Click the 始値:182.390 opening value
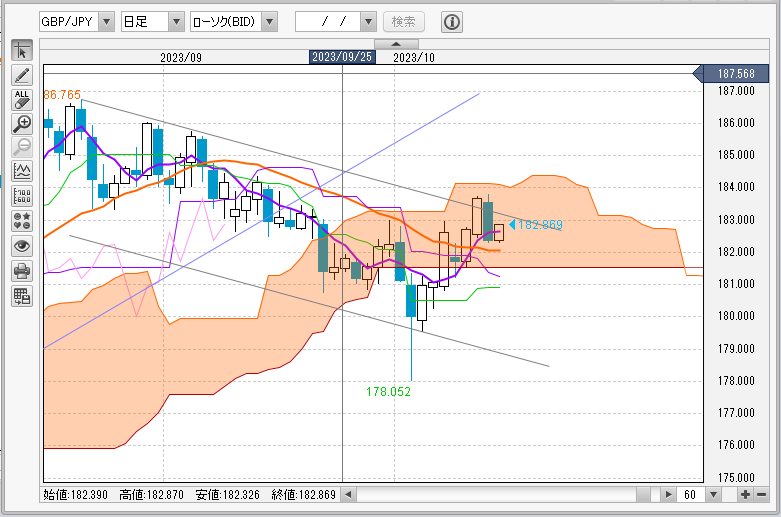This screenshot has height=517, width=781. [75, 495]
